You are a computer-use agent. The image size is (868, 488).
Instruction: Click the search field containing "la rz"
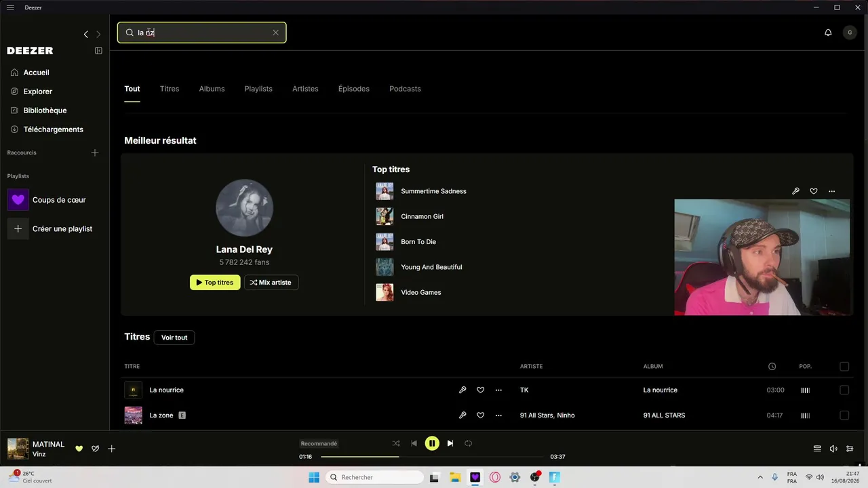click(201, 33)
